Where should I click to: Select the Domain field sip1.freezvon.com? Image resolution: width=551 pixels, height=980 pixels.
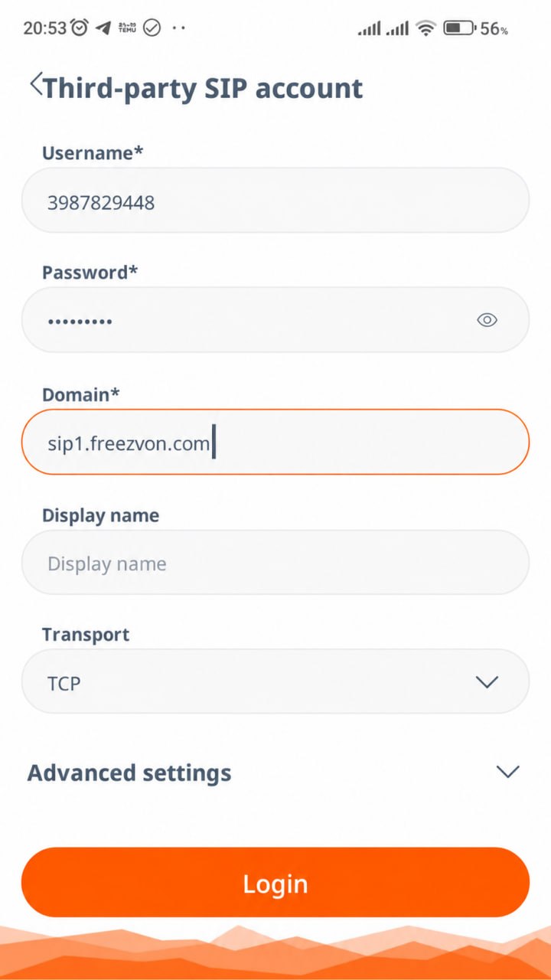point(275,442)
